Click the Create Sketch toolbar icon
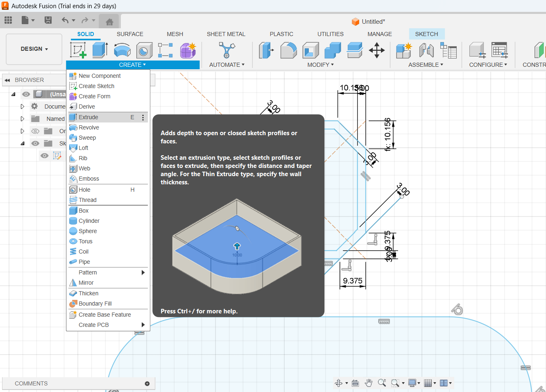The height and width of the screenshot is (392, 546). (78, 50)
